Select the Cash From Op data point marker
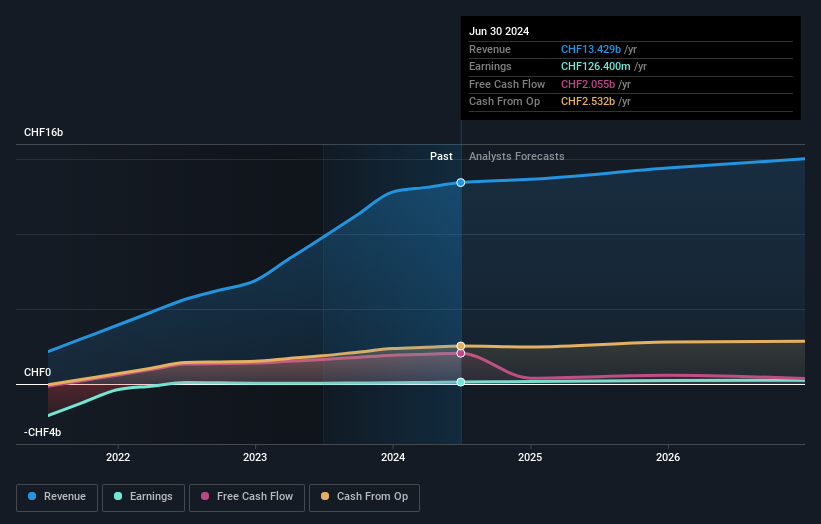The image size is (821, 524). [x=461, y=346]
